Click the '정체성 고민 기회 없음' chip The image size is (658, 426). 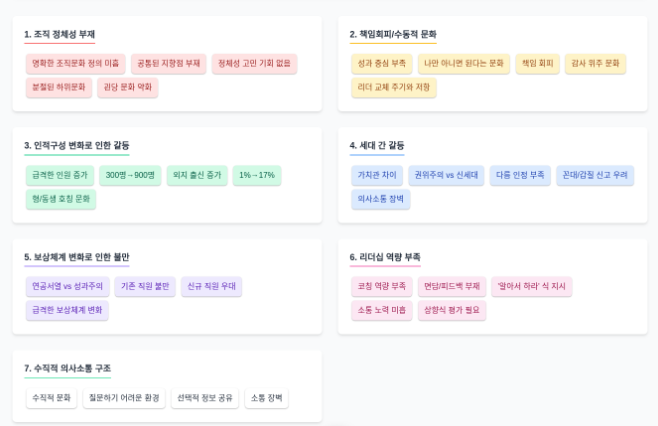tap(254, 63)
